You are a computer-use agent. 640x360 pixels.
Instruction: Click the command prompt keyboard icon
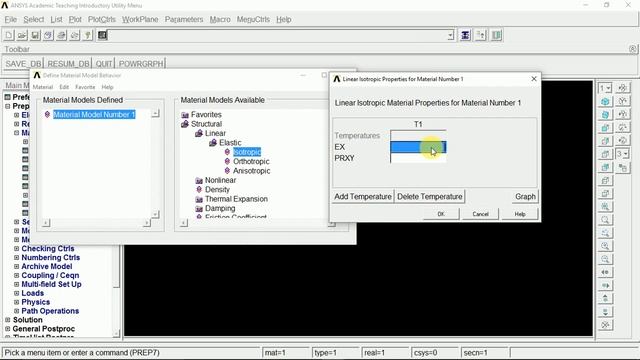click(x=102, y=35)
